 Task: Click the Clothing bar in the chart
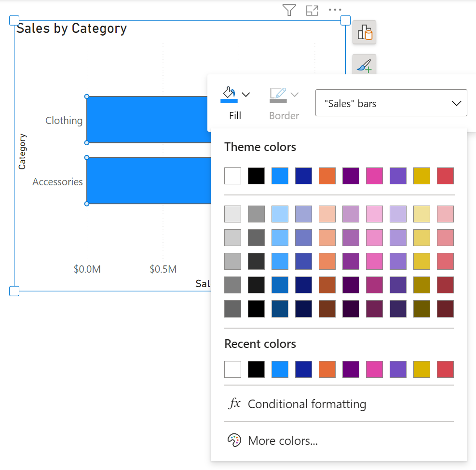pos(147,119)
